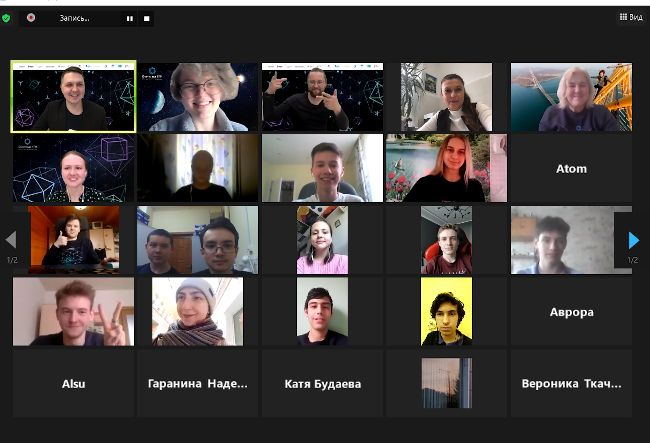The height and width of the screenshot is (443, 650).
Task: Open the Вид view menu
Action: point(631,17)
